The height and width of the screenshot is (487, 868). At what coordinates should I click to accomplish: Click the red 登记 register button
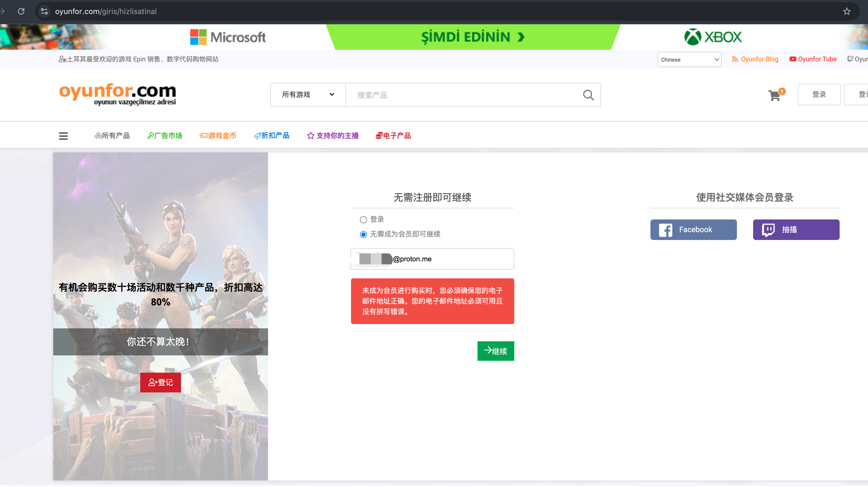161,382
